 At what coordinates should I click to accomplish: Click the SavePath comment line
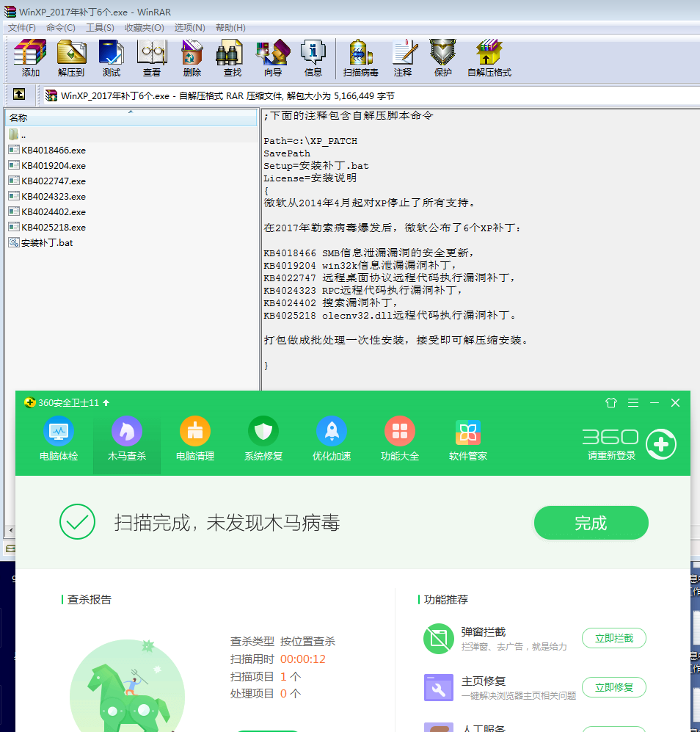tap(287, 153)
